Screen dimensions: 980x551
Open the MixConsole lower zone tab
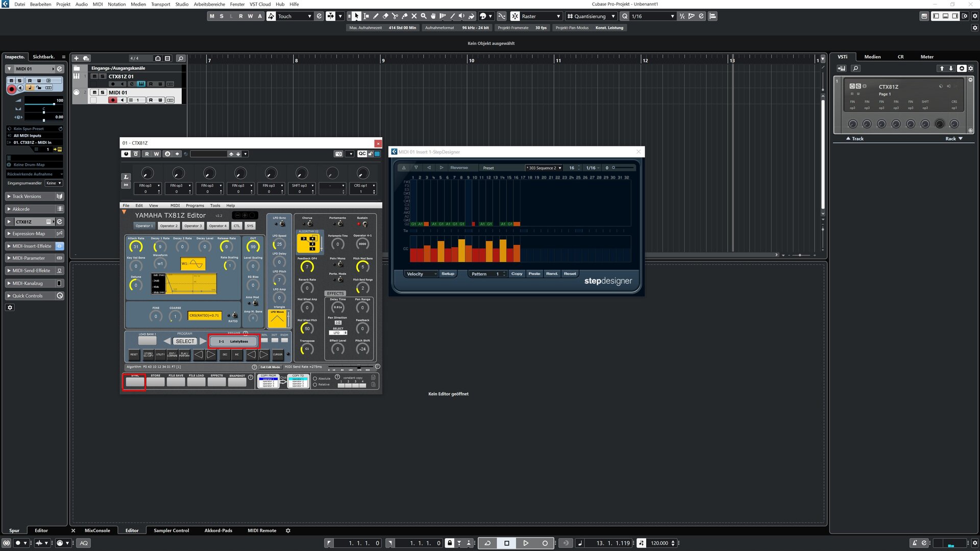click(x=97, y=531)
